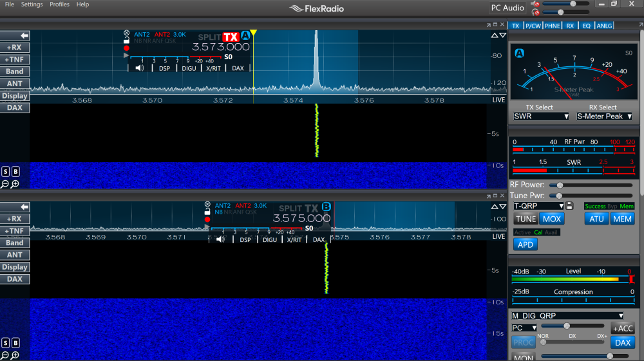This screenshot has height=361, width=644.
Task: Open slice B DAX panel
Action: tap(319, 239)
